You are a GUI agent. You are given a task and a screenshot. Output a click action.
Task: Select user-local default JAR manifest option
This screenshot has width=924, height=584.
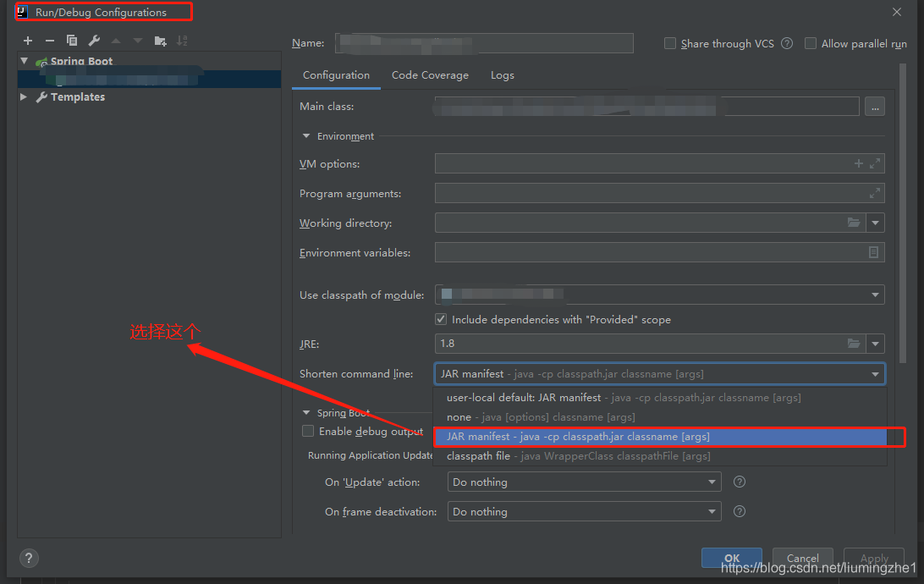[660, 398]
